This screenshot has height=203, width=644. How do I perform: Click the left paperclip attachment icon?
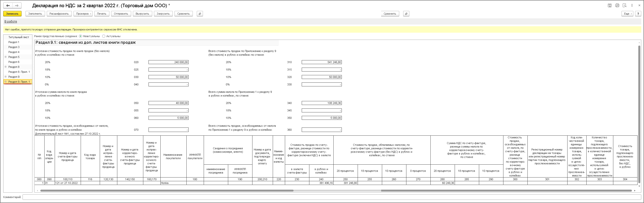(200, 14)
